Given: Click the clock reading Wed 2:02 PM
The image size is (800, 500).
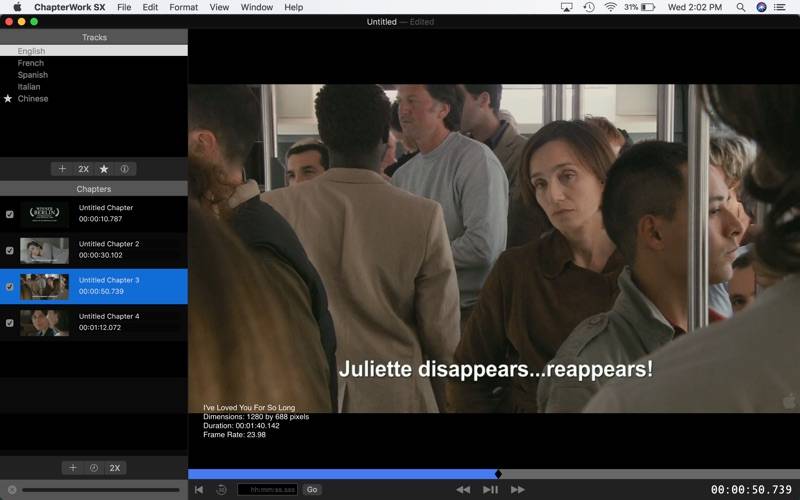Looking at the screenshot, I should point(695,7).
